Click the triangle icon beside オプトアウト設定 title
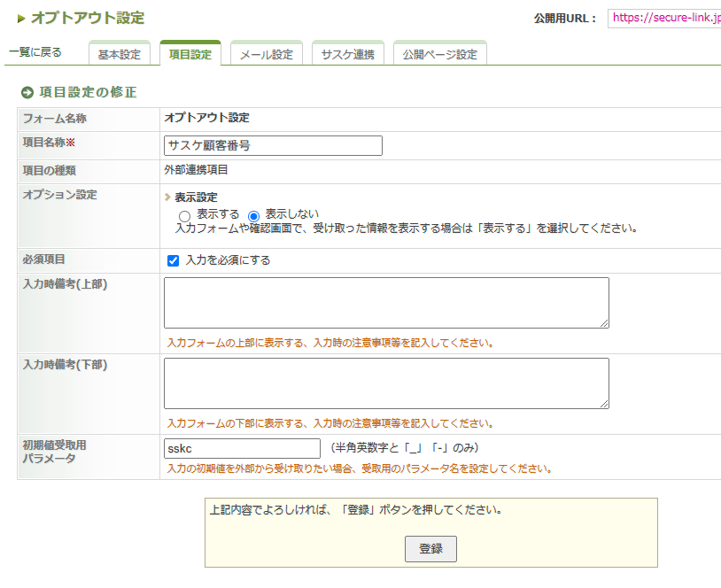The image size is (721, 588). pyautogui.click(x=21, y=19)
